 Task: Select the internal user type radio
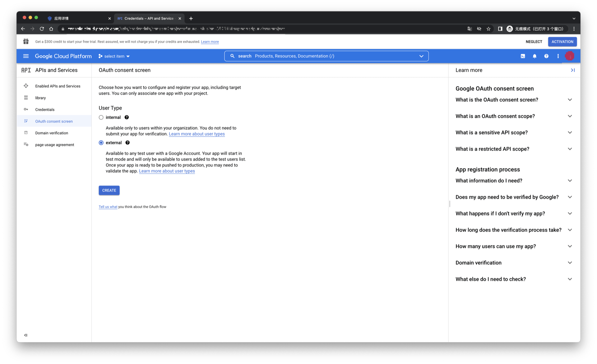(101, 117)
